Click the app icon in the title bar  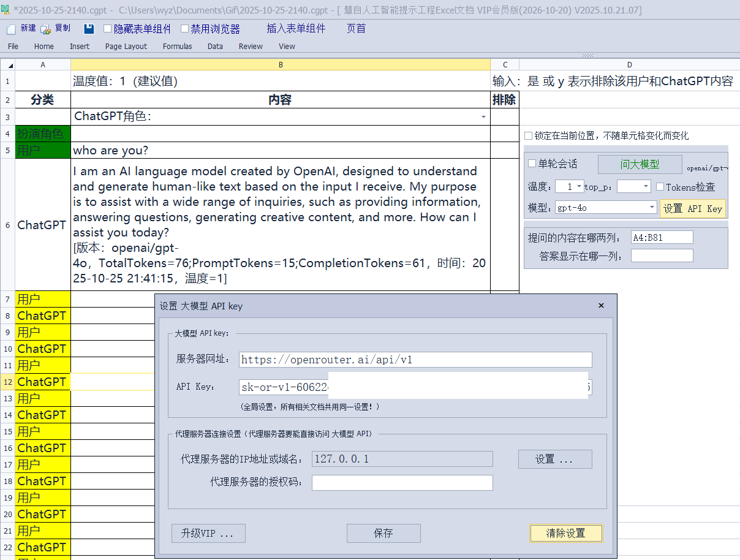(x=6, y=9)
